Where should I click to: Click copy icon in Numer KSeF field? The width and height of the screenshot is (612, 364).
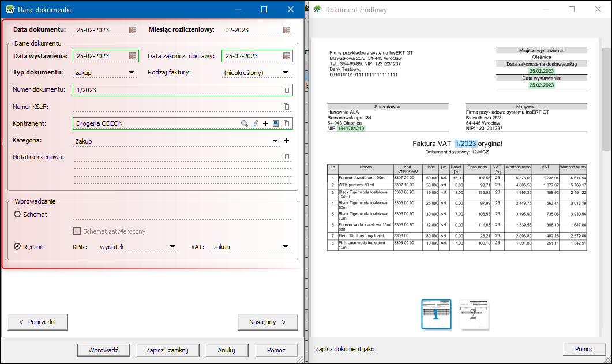pyautogui.click(x=287, y=107)
